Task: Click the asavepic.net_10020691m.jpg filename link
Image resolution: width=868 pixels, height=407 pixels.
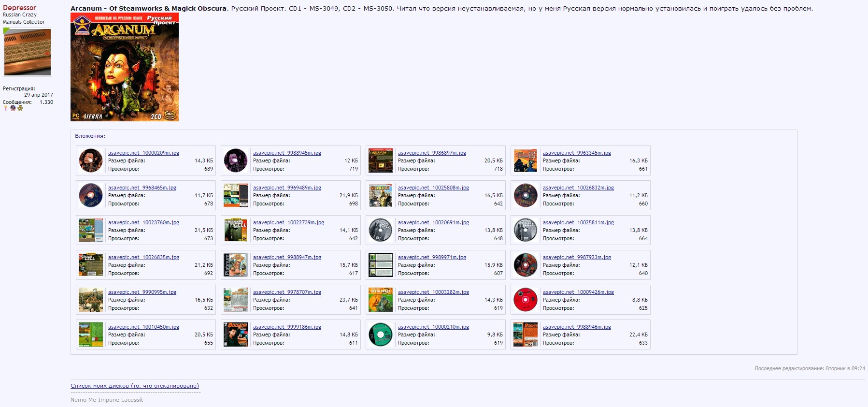Action: (433, 222)
